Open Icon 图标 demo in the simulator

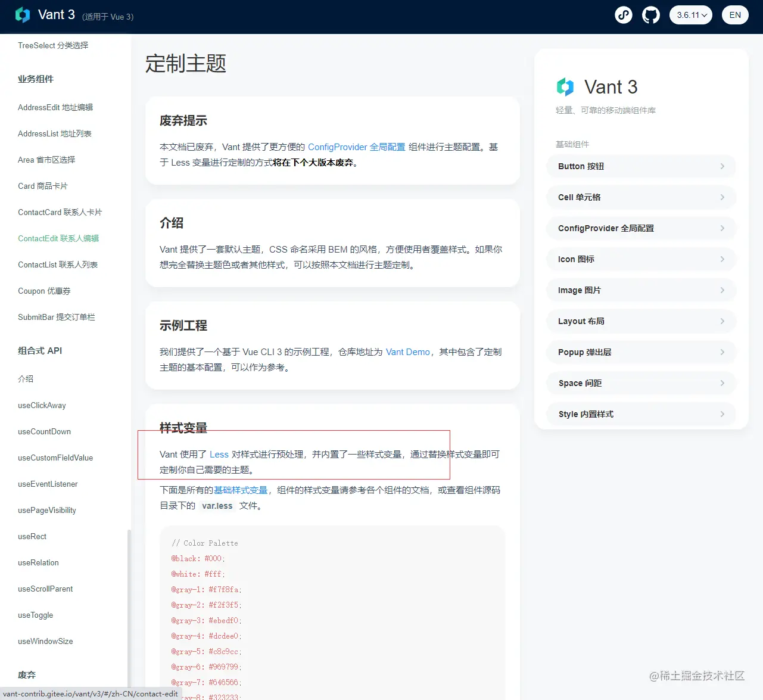[x=641, y=259]
